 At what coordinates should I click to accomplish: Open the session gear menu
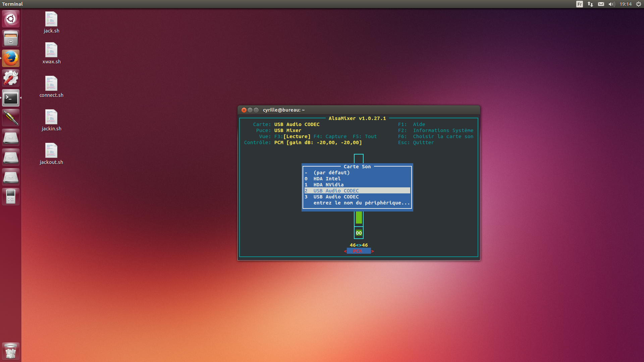(x=639, y=4)
